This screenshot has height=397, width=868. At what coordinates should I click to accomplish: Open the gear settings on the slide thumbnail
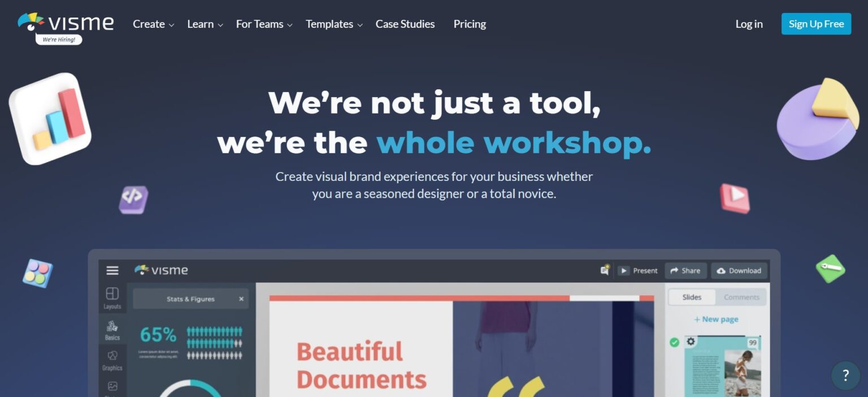[x=691, y=342]
